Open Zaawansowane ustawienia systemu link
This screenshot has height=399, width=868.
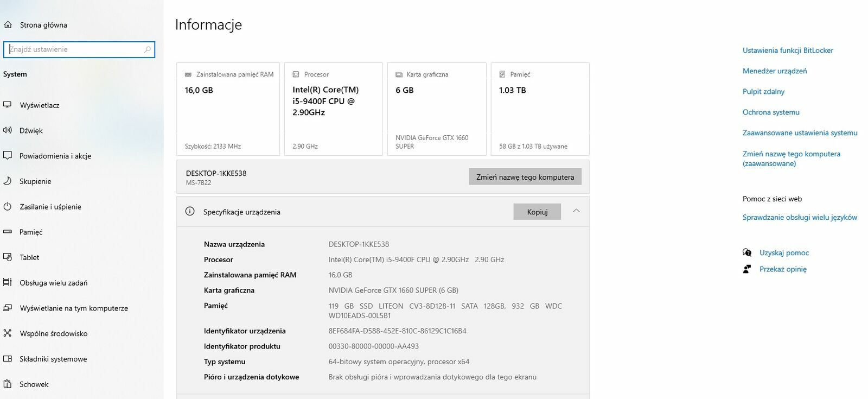800,133
